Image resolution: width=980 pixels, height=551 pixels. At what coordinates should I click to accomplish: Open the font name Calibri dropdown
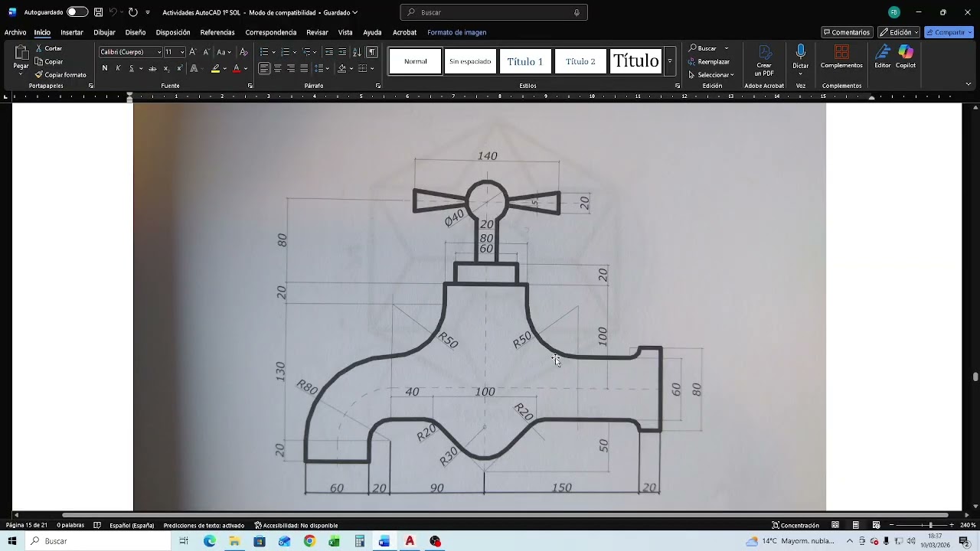pyautogui.click(x=159, y=52)
